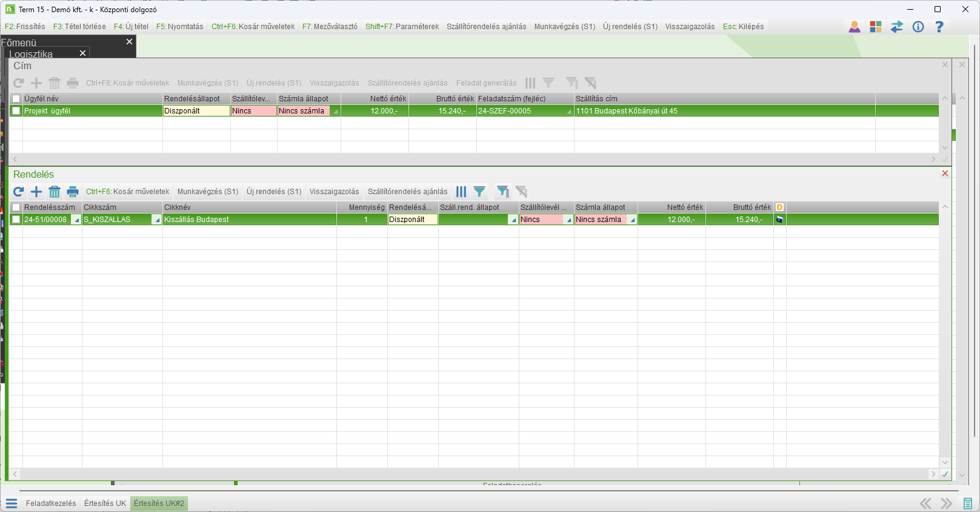Click the small icon in the D column row
This screenshot has height=512, width=980.
coord(779,220)
